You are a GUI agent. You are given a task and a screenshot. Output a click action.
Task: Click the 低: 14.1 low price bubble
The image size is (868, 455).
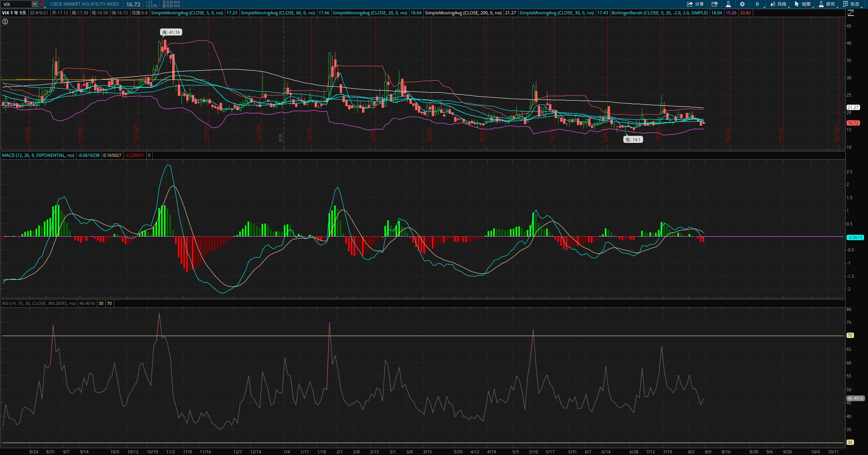click(x=633, y=140)
